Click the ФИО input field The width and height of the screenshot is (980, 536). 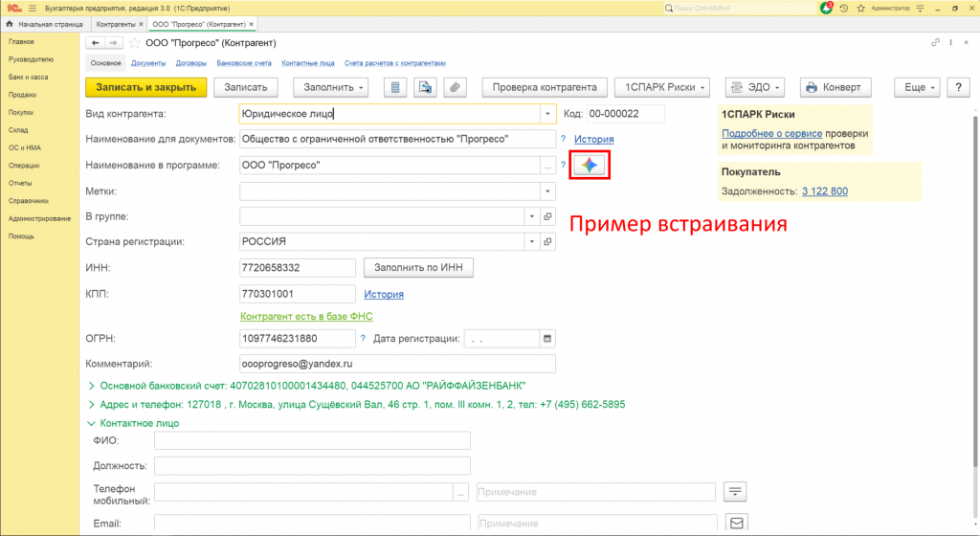click(x=312, y=440)
